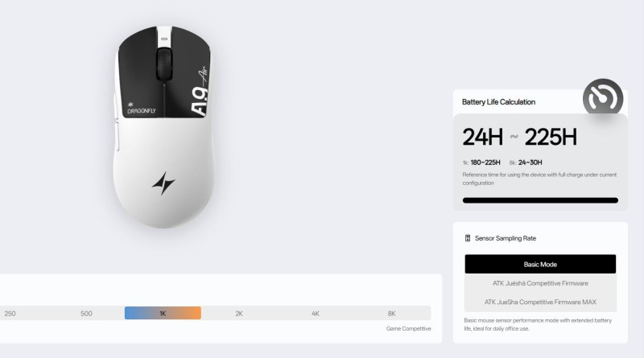Image resolution: width=644 pixels, height=358 pixels.
Task: Select the 1K polling rate segment
Action: [163, 313]
